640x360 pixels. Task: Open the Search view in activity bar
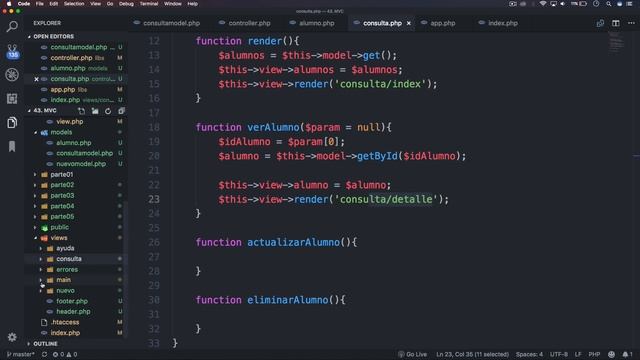click(12, 27)
